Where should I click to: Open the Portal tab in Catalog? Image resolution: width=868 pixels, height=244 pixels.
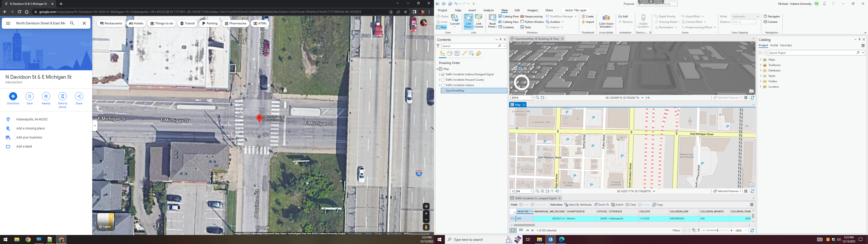coord(774,45)
